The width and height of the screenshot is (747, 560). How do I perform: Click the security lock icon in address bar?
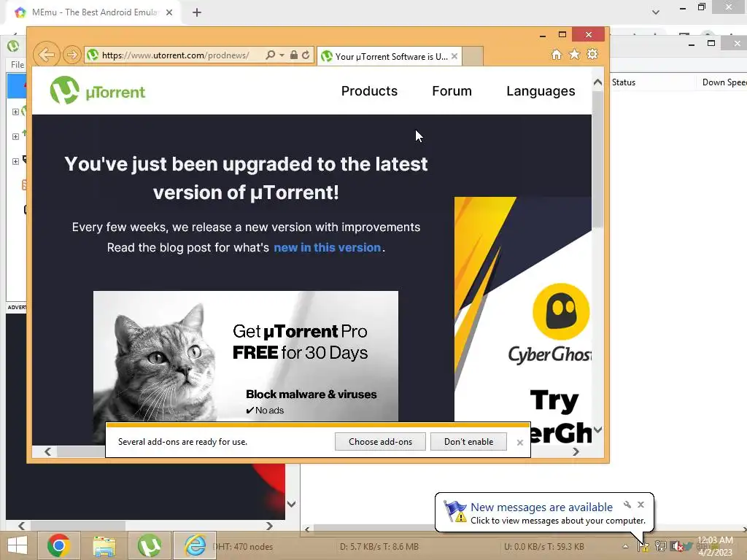tap(294, 55)
